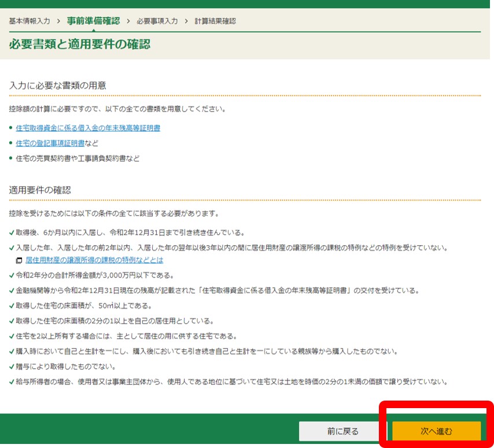Image resolution: width=494 pixels, height=448 pixels.
Task: Click checkmark beside 入居した年、入居した年の前2年以内
Action: coord(12,248)
